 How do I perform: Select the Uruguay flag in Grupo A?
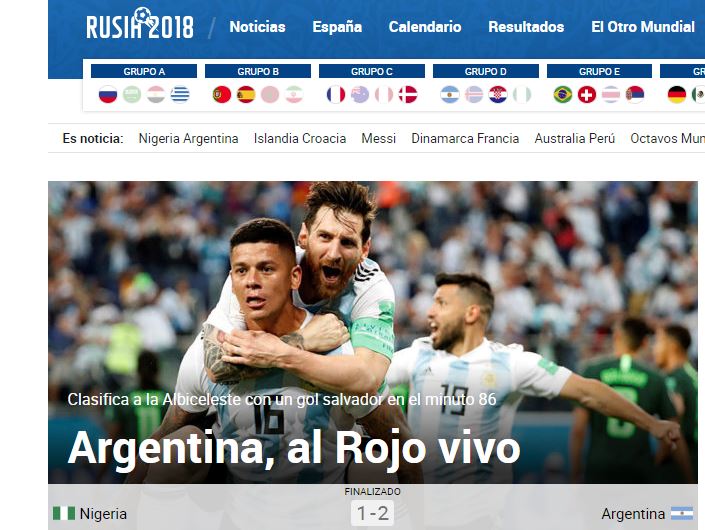coord(180,94)
